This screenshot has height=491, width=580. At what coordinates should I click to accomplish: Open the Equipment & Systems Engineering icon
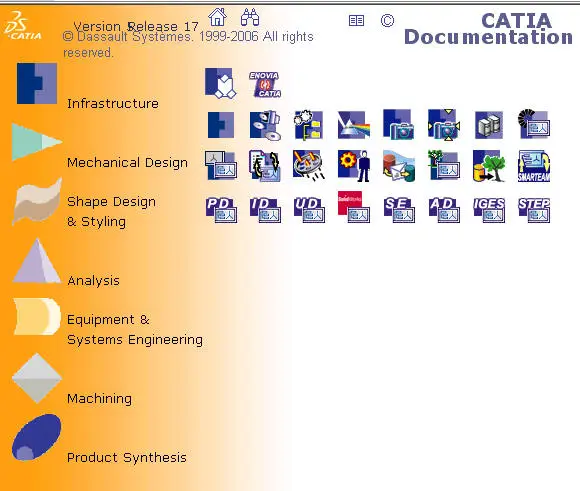pyautogui.click(x=37, y=316)
